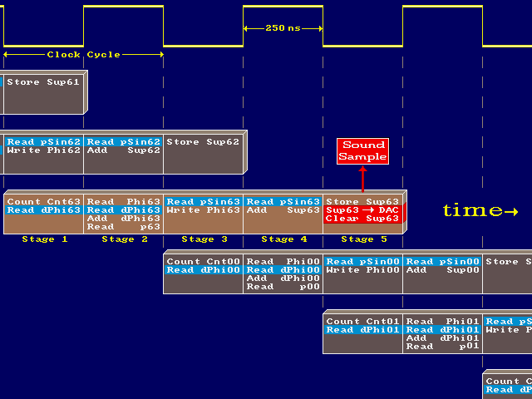Select the Write Phi62 entry
This screenshot has height=399, width=532.
[x=43, y=151]
